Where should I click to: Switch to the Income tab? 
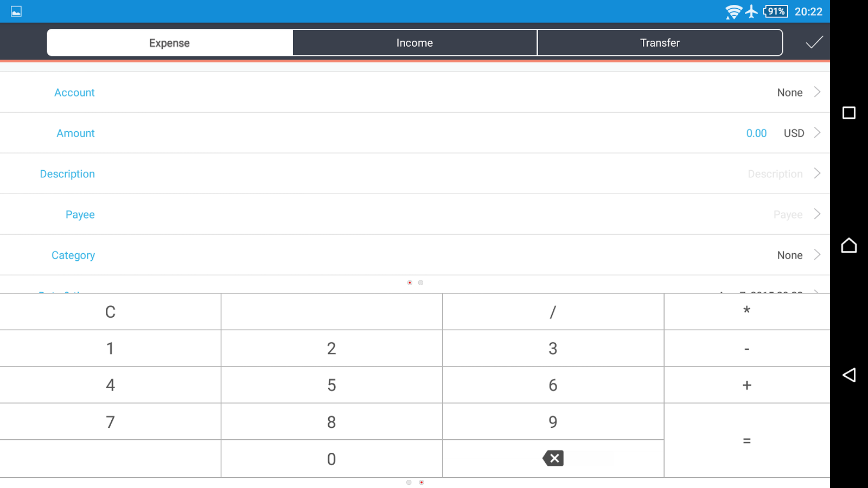click(414, 43)
